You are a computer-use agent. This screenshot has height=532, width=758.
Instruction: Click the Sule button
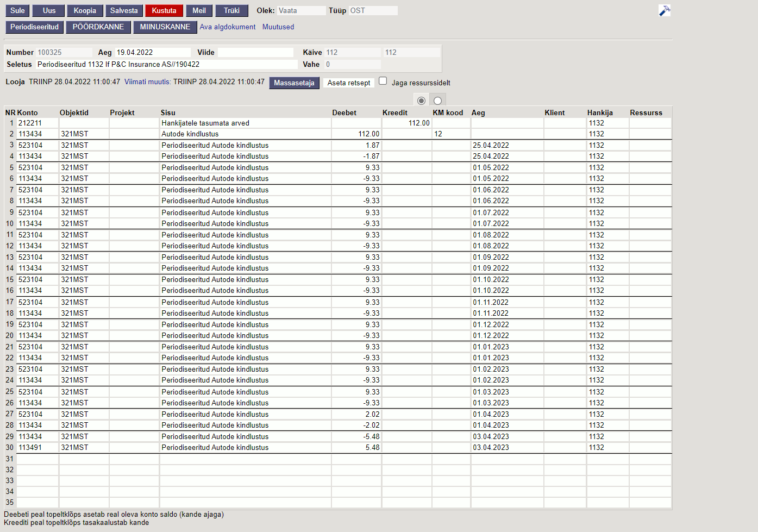coord(17,10)
